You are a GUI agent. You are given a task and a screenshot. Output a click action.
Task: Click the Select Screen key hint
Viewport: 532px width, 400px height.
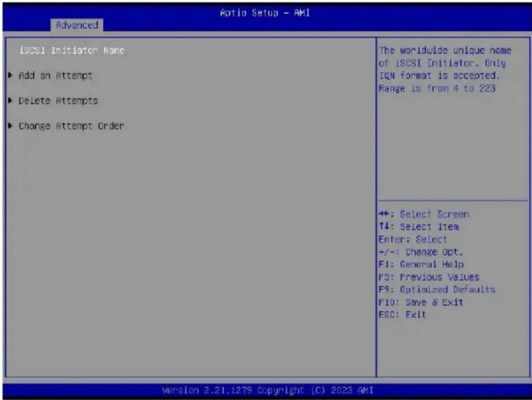coord(424,214)
